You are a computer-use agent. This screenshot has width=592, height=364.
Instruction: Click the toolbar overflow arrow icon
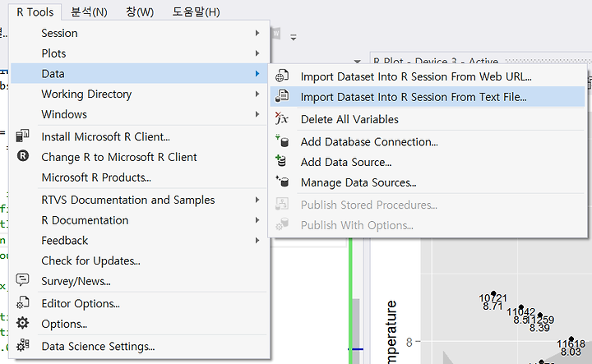[x=294, y=37]
